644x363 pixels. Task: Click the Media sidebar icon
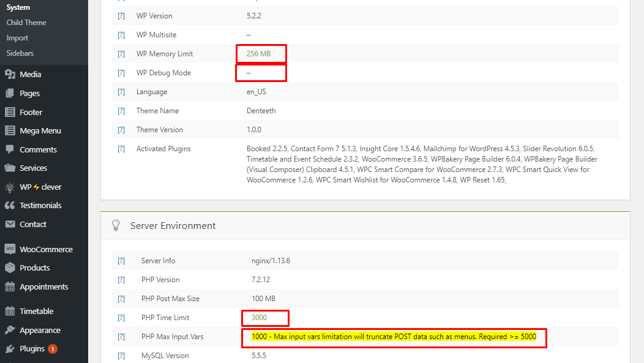click(10, 74)
